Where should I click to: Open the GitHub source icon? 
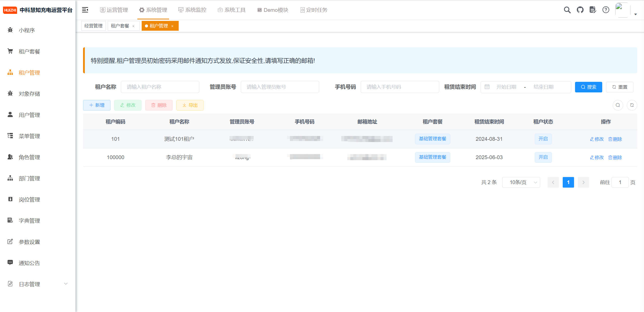(580, 10)
